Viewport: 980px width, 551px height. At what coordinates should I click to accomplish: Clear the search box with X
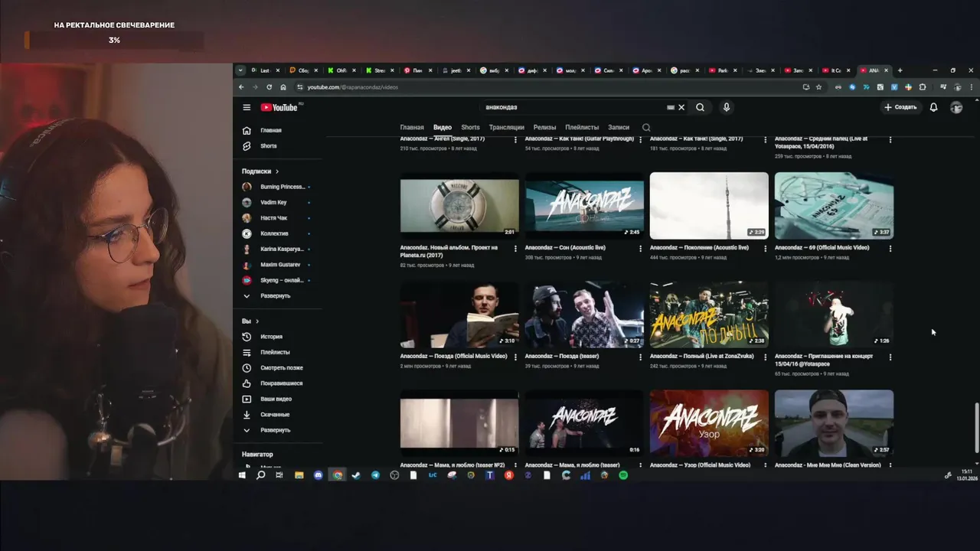point(681,107)
